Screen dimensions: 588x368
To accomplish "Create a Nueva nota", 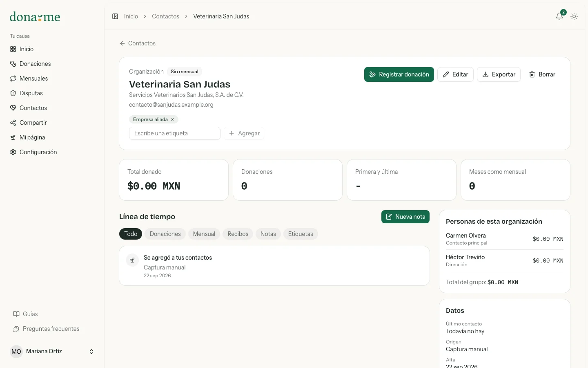I will click(405, 217).
